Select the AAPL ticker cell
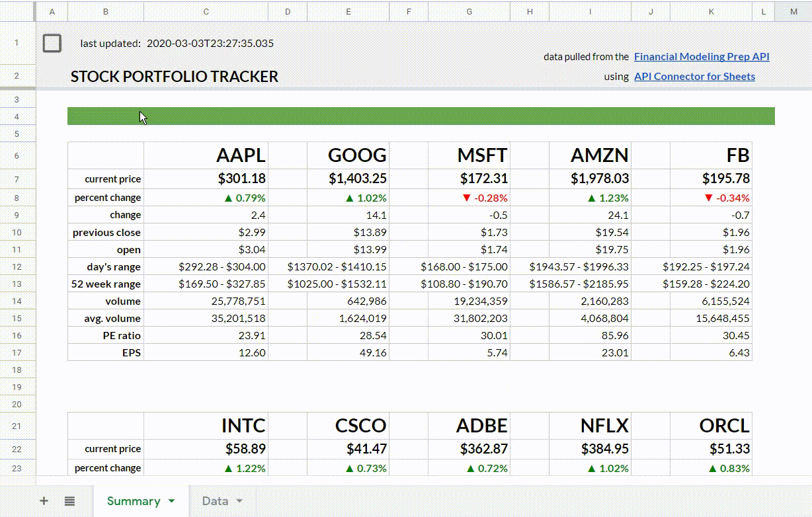The height and width of the screenshot is (517, 812). coord(206,155)
